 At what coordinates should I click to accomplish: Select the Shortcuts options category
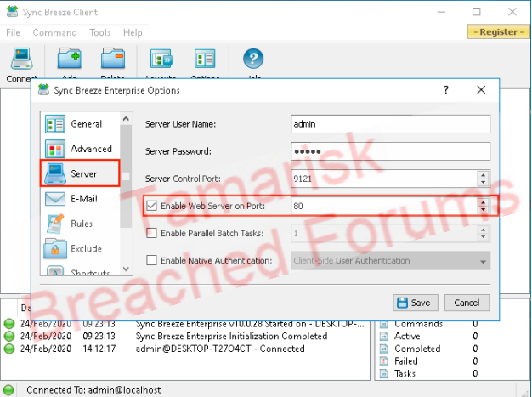(x=80, y=271)
